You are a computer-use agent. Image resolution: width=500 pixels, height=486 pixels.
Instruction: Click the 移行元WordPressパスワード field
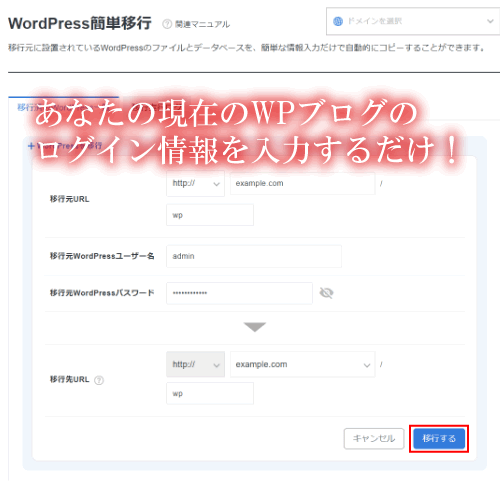coord(239,293)
